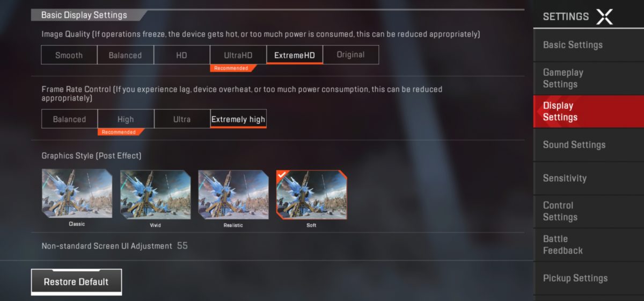Screen dimensions: 644x301
Task: Select Balanced image quality option
Action: point(126,55)
